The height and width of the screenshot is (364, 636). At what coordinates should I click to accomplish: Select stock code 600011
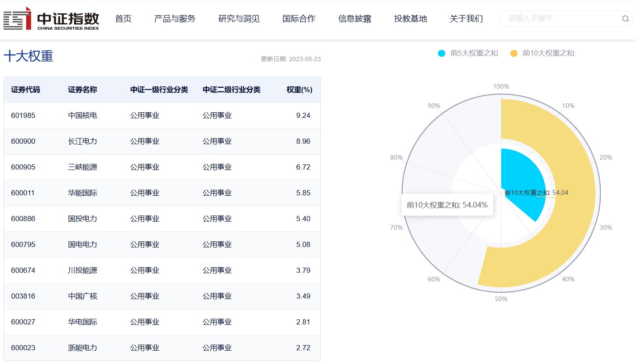click(23, 193)
